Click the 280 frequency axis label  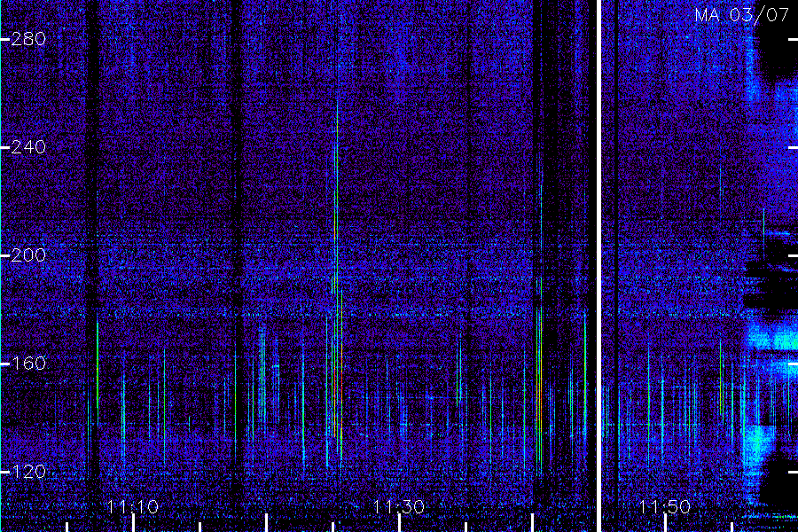[28, 39]
